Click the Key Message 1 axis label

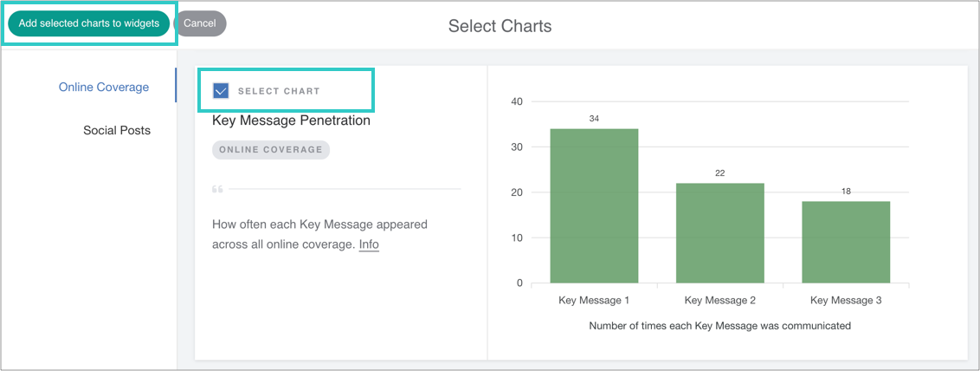point(594,300)
